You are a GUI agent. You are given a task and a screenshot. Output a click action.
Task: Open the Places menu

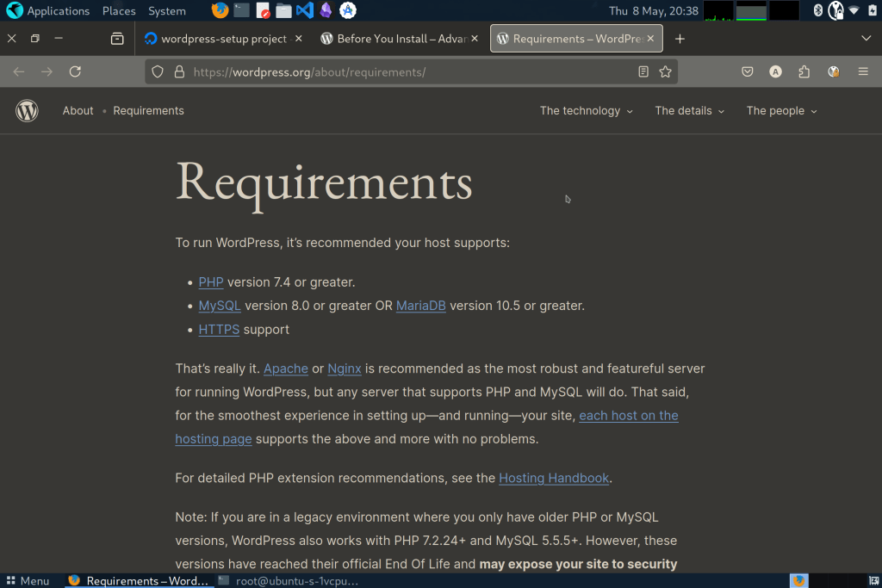[119, 10]
